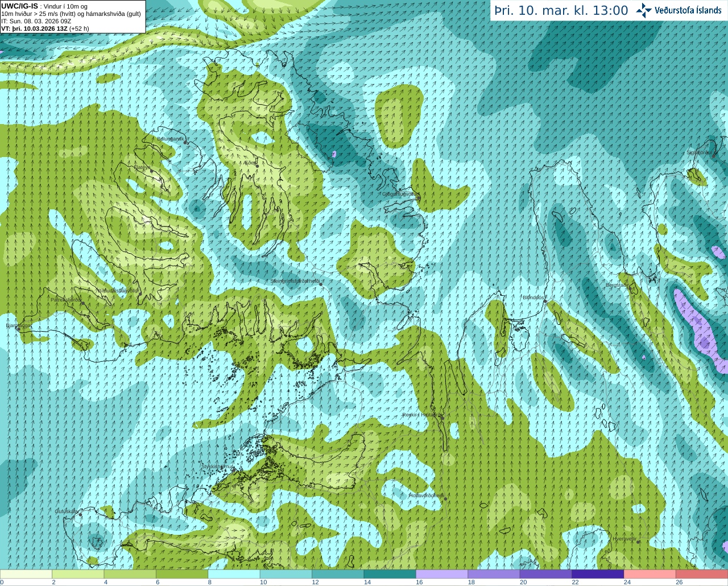Pick the 10–12 m/s light teal legend swatch

[x=286, y=574]
